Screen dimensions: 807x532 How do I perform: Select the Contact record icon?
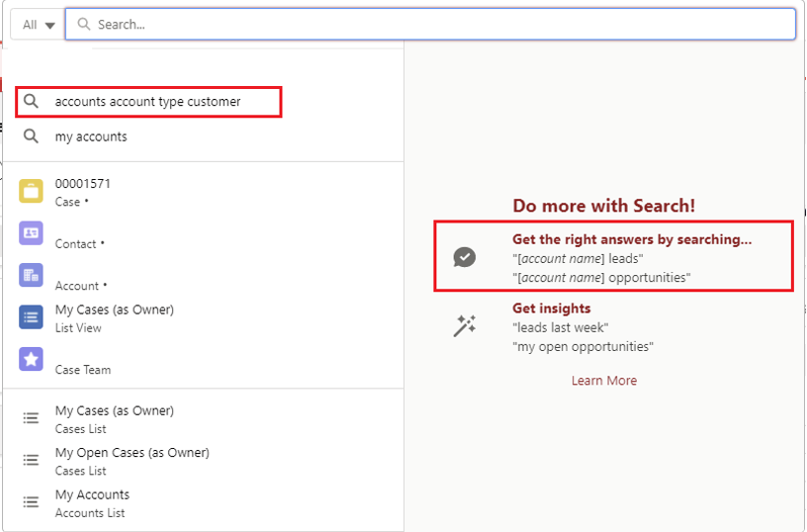pos(31,233)
